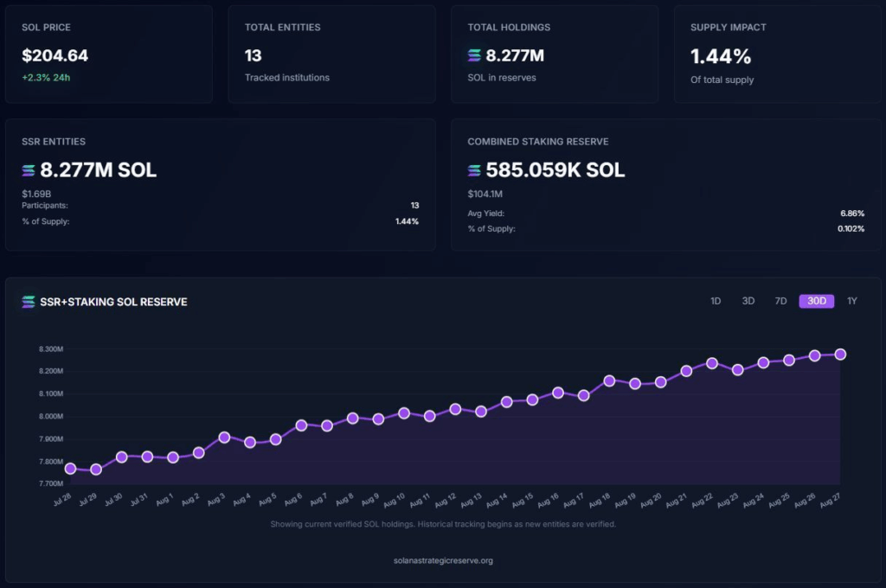Click the 6.86% Avg Yield value
Screen dimensions: 886x588
click(852, 214)
